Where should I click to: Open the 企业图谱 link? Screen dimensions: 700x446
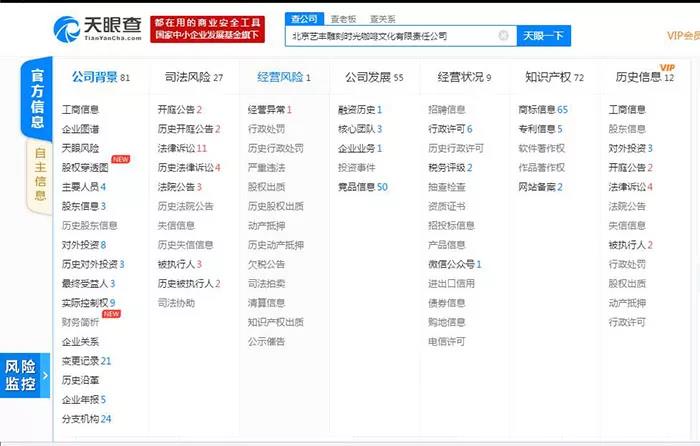coord(80,129)
